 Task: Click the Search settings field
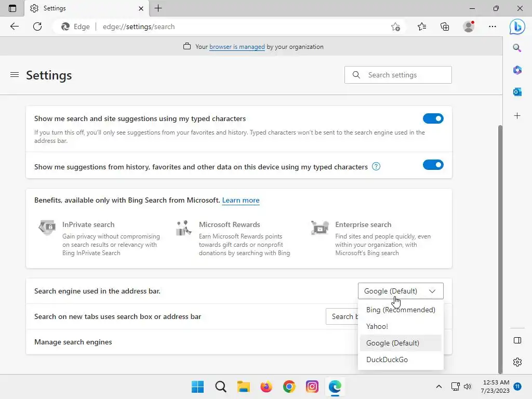(x=398, y=75)
